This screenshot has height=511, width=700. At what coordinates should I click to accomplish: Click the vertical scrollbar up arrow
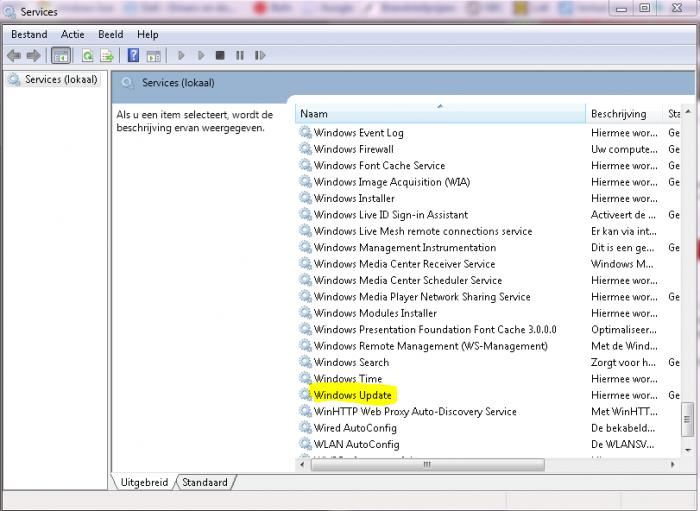(688, 111)
